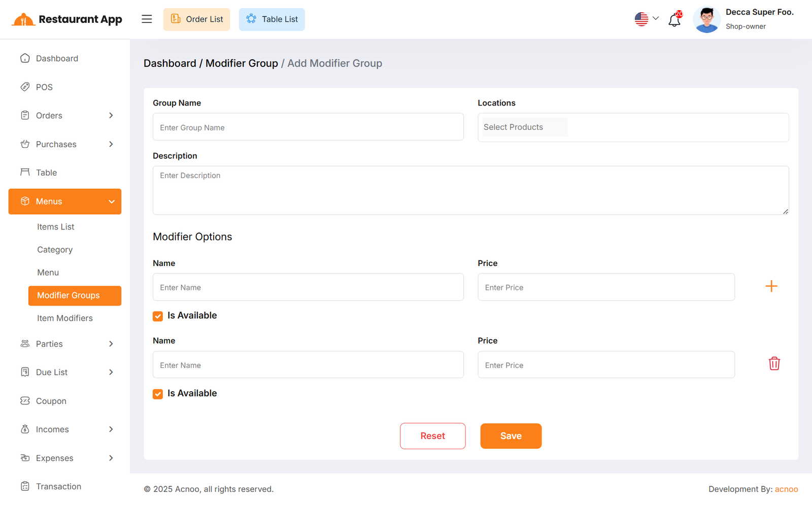Screen dimensions: 812x505
Task: Open POS from the sidebar
Action: (44, 87)
